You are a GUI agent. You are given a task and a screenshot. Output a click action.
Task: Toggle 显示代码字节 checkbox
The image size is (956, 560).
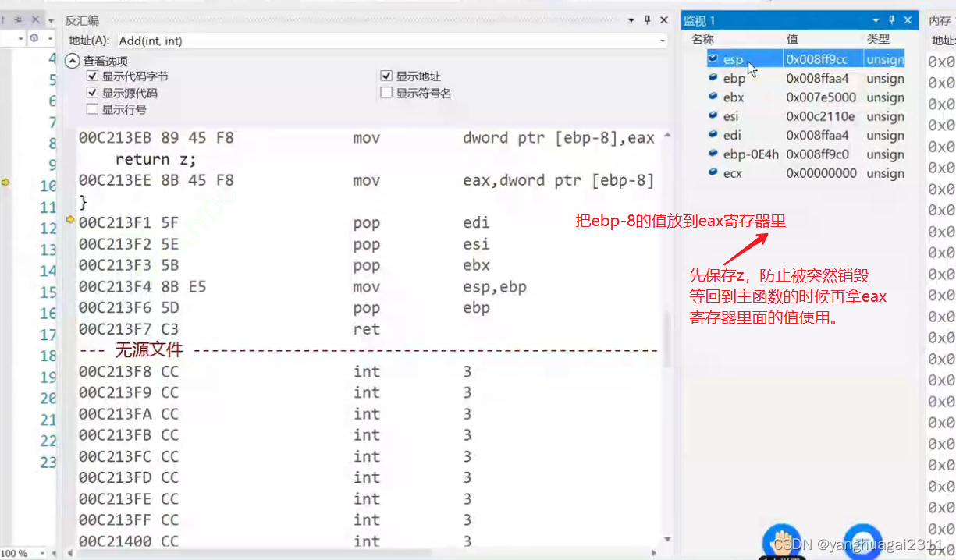[93, 76]
